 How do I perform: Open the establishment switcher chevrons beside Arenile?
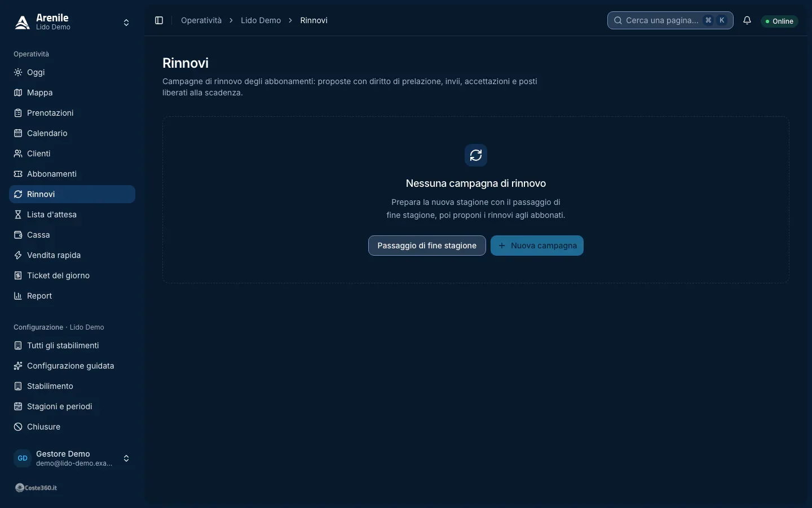[126, 23]
